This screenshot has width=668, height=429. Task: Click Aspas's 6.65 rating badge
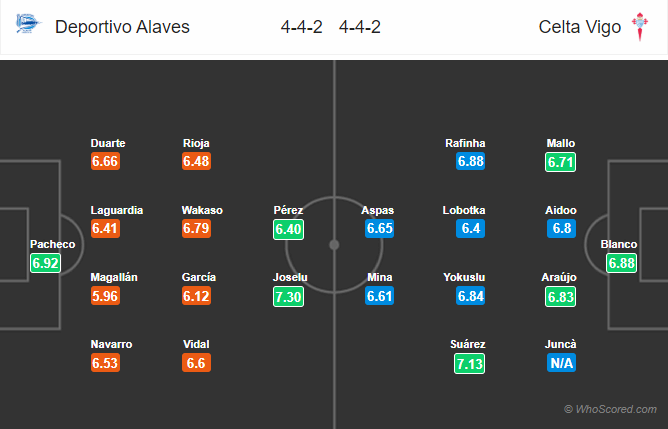click(x=380, y=228)
